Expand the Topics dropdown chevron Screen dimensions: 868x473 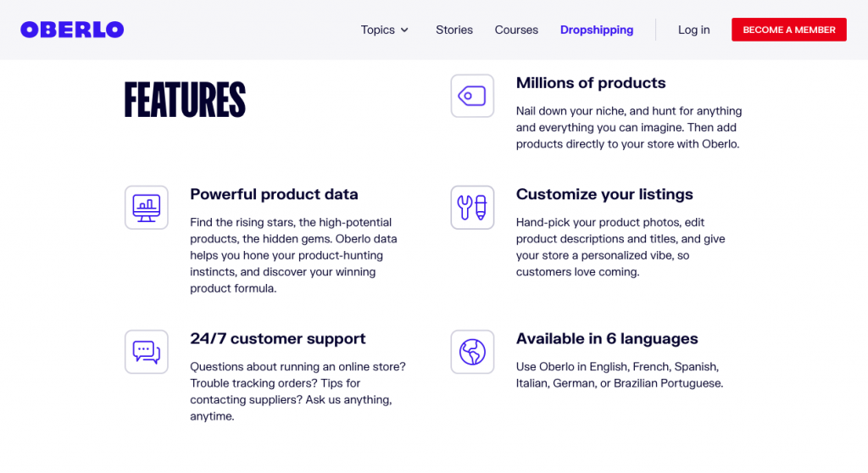404,30
